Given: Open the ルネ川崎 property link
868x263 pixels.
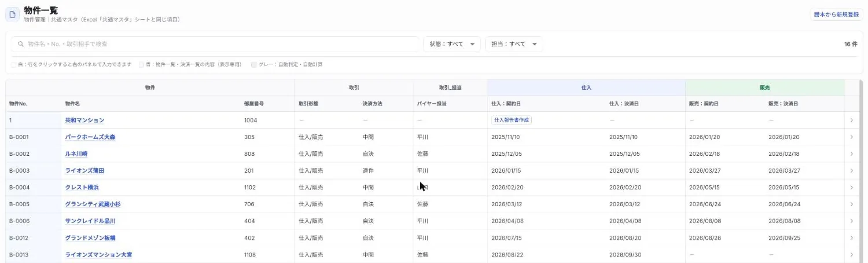Looking at the screenshot, I should point(76,154).
